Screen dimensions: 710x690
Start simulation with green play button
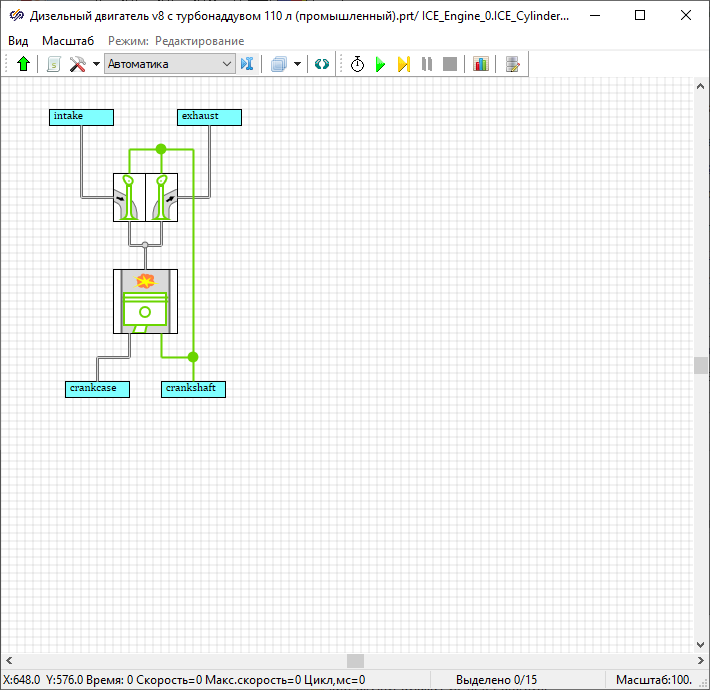click(380, 64)
